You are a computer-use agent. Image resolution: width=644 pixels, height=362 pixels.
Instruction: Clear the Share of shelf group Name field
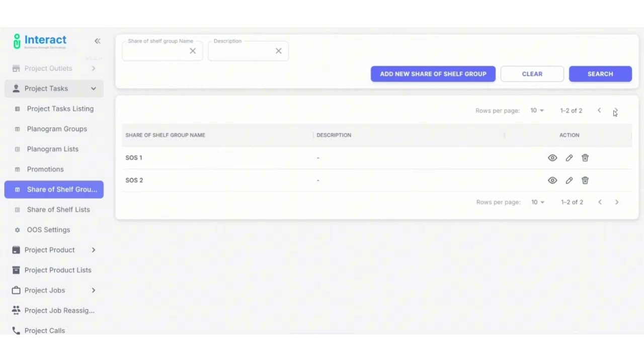click(x=193, y=51)
